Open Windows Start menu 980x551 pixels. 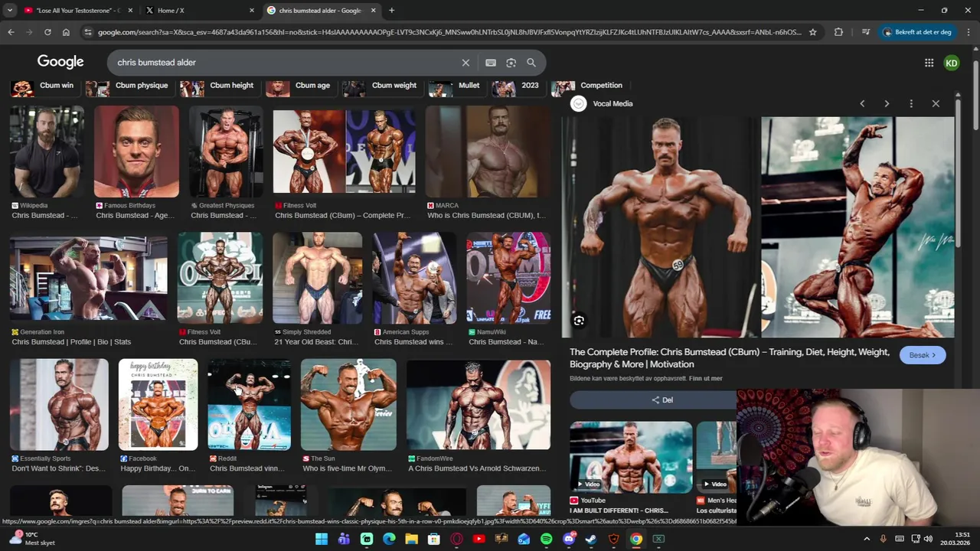(x=322, y=539)
